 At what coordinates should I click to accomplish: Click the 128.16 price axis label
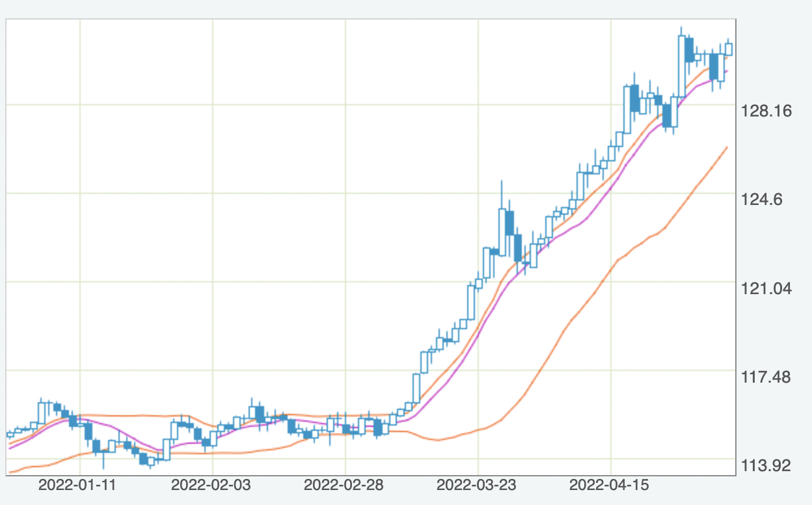click(767, 111)
